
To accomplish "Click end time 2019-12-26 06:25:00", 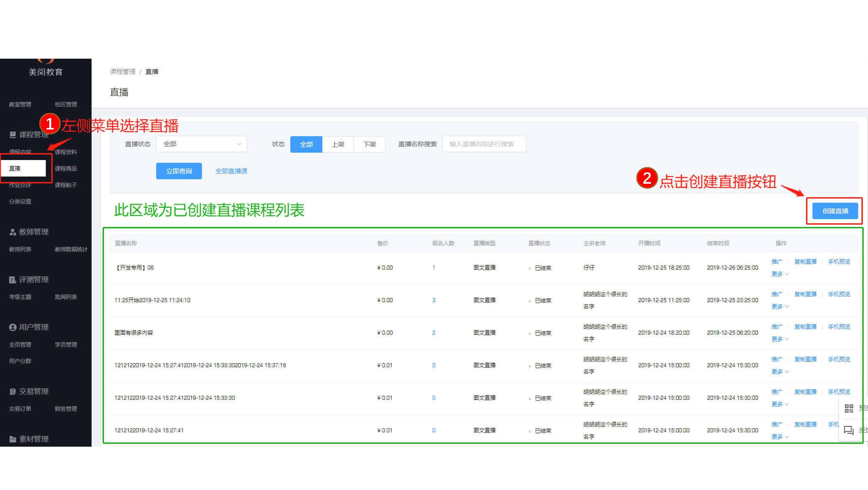I will [x=732, y=268].
